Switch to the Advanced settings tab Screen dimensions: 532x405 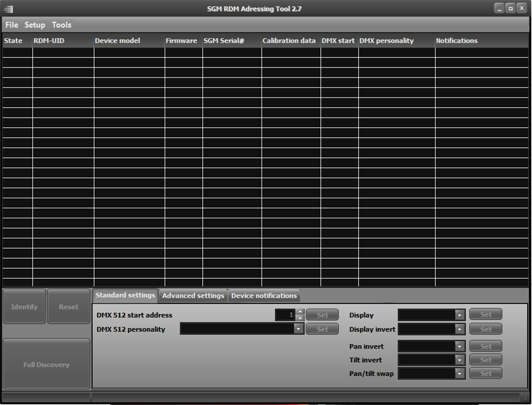click(x=193, y=295)
